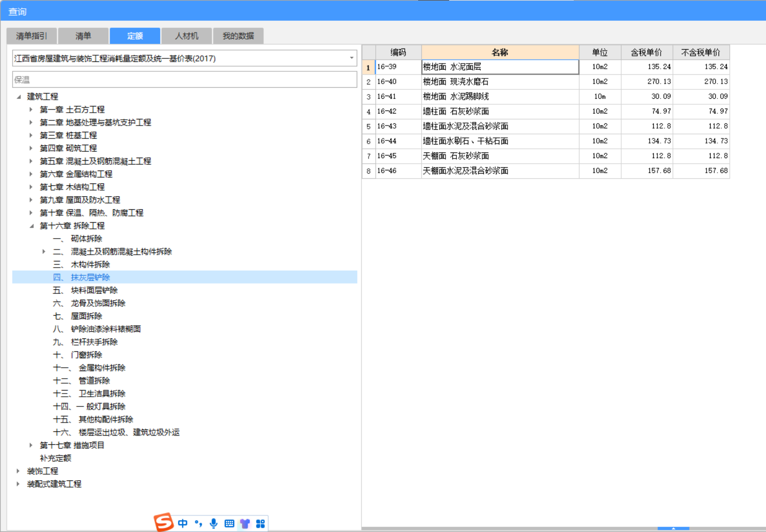The width and height of the screenshot is (766, 532).
Task: Select 六、龙骨及饰面拆除 in tree
Action: pos(89,303)
